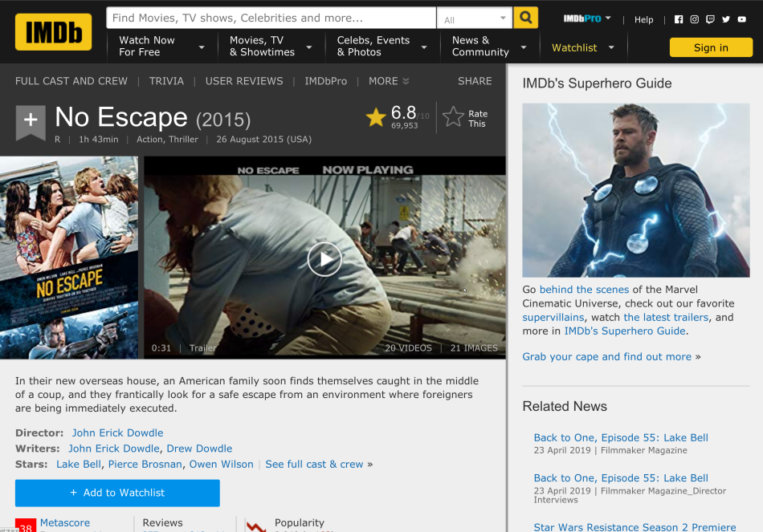Open the Action genre link
This screenshot has height=532, width=763.
click(149, 139)
